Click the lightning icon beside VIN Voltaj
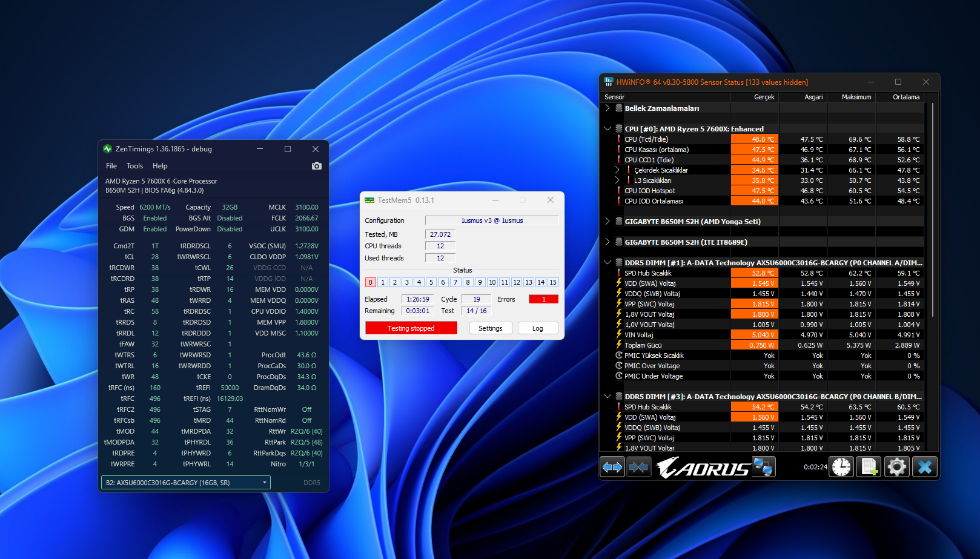Image resolution: width=980 pixels, height=559 pixels. 619,335
